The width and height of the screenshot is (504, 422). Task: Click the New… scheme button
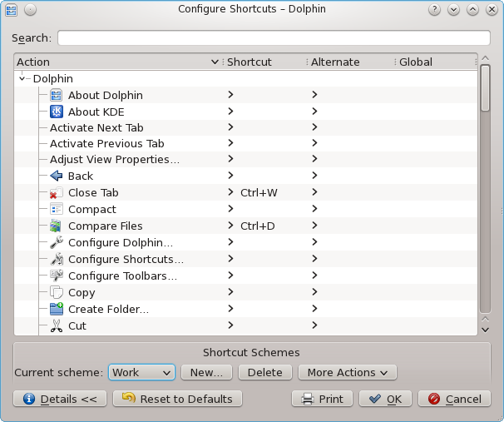tap(207, 372)
